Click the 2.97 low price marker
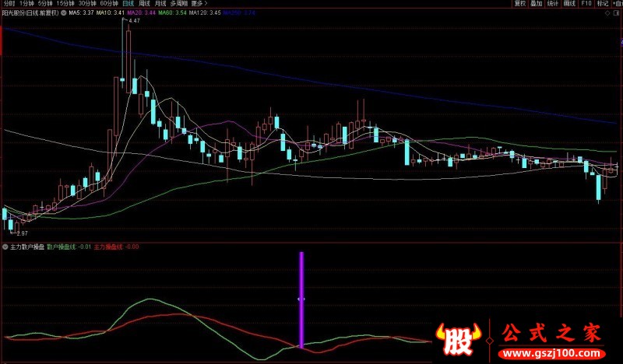623x364 pixels. [23, 233]
